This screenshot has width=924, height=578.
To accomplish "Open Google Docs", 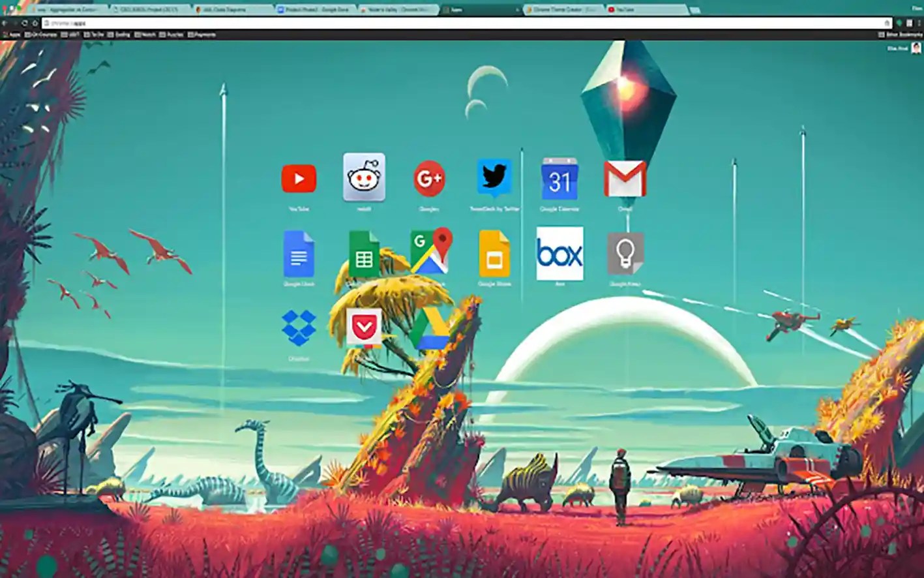I will pos(299,254).
